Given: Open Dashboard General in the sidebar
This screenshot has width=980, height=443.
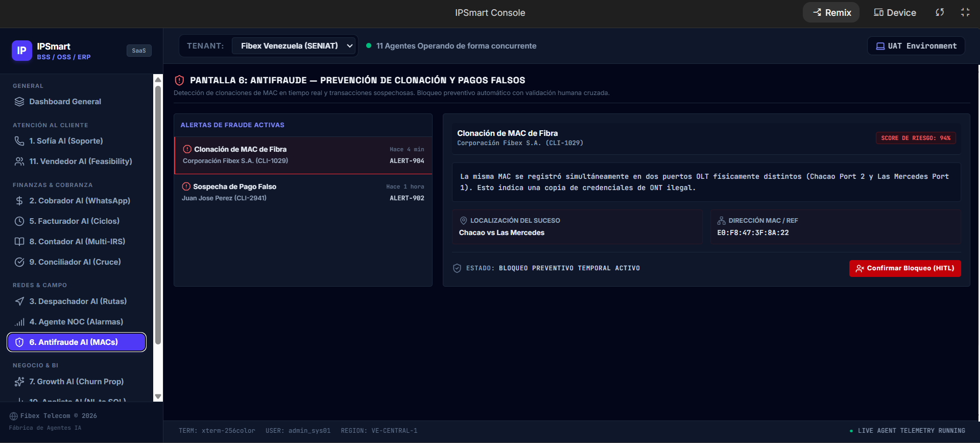Looking at the screenshot, I should (77, 102).
